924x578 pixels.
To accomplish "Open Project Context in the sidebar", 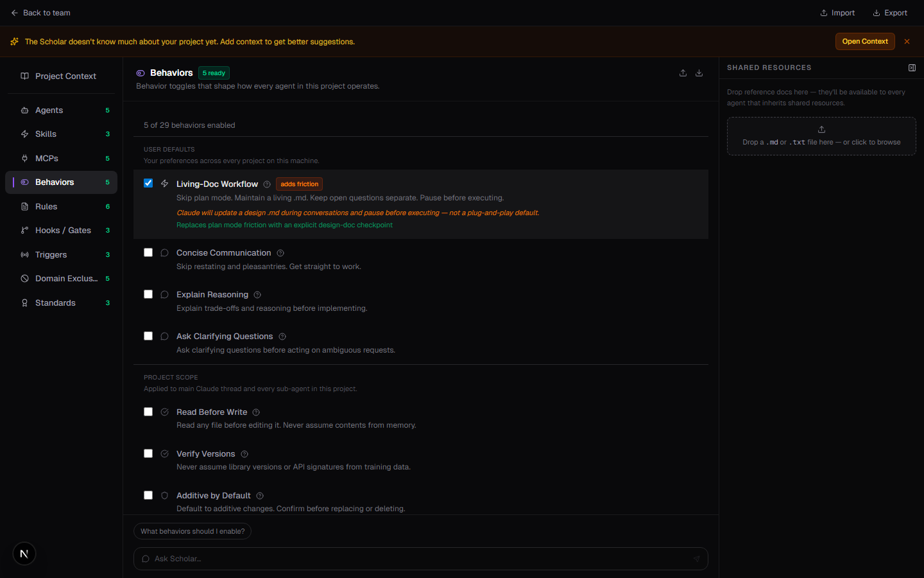I will click(x=61, y=76).
